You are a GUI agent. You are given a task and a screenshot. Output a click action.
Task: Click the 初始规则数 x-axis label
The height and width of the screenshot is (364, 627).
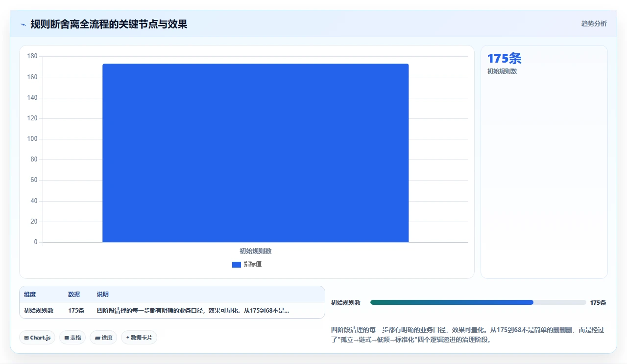pos(255,251)
